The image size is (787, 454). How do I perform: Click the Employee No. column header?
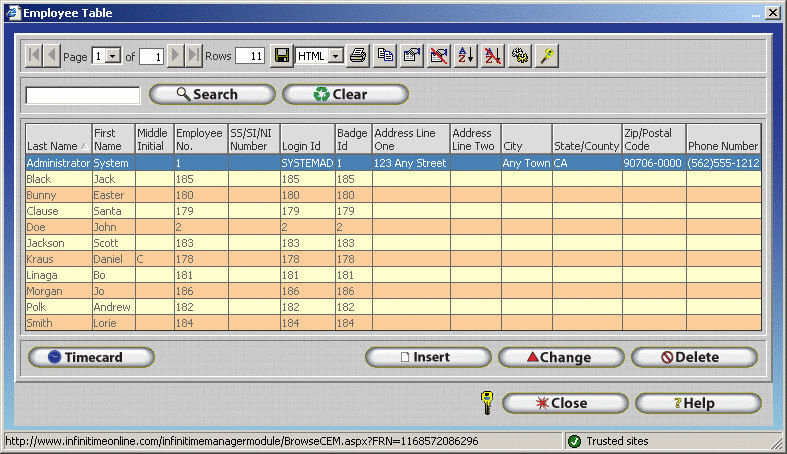pos(199,139)
